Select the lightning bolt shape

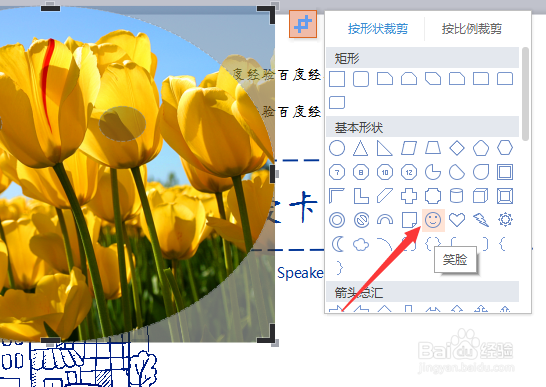pos(481,220)
